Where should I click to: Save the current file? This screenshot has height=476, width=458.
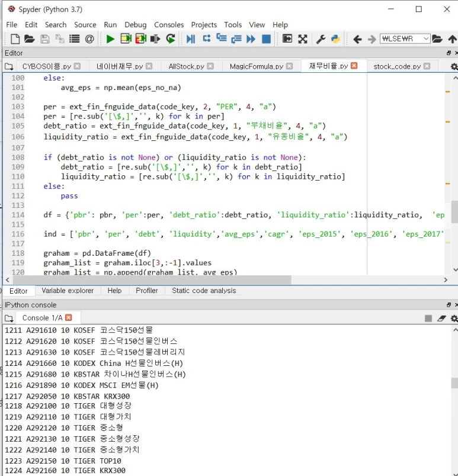pos(45,39)
